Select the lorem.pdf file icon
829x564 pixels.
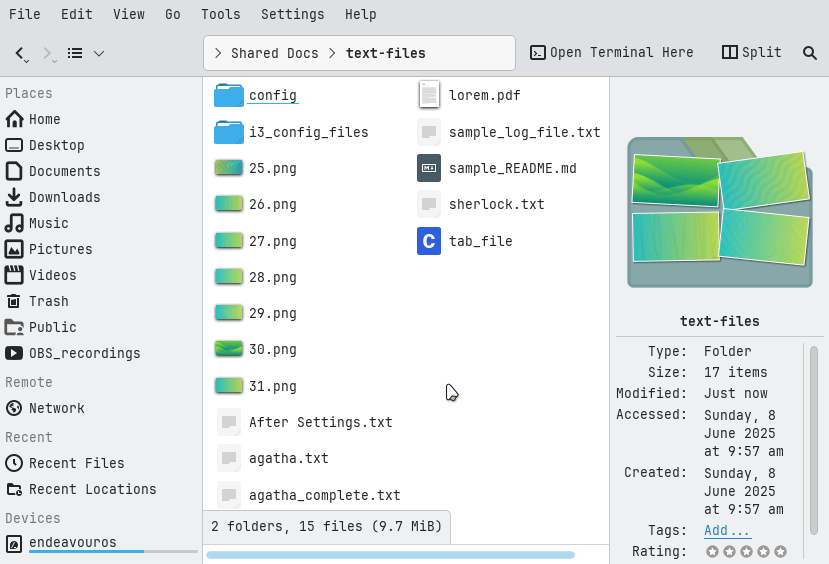coord(429,95)
